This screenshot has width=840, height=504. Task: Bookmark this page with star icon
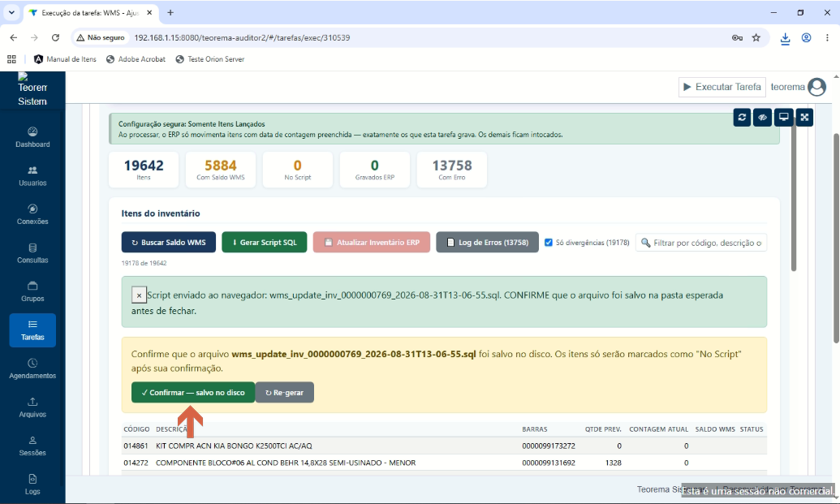coord(756,37)
